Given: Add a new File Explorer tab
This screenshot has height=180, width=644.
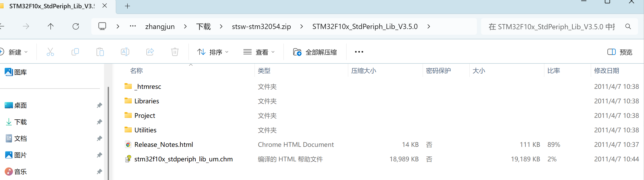Looking at the screenshot, I should [127, 6].
